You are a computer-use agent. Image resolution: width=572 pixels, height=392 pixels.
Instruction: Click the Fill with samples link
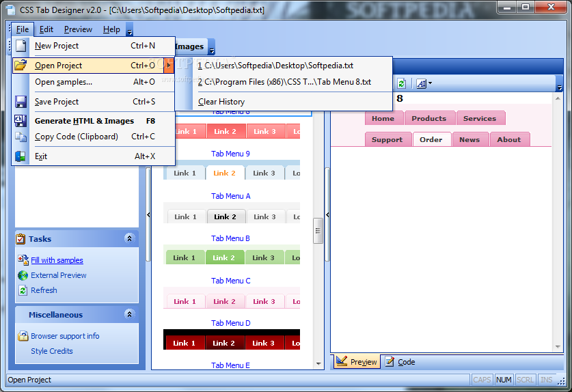coord(57,260)
